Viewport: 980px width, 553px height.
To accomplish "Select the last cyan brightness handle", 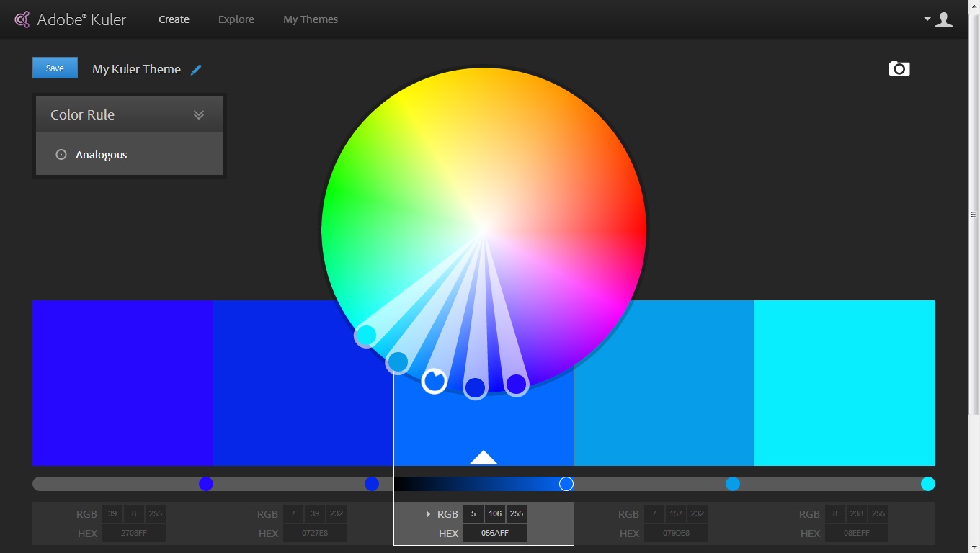I will click(927, 484).
